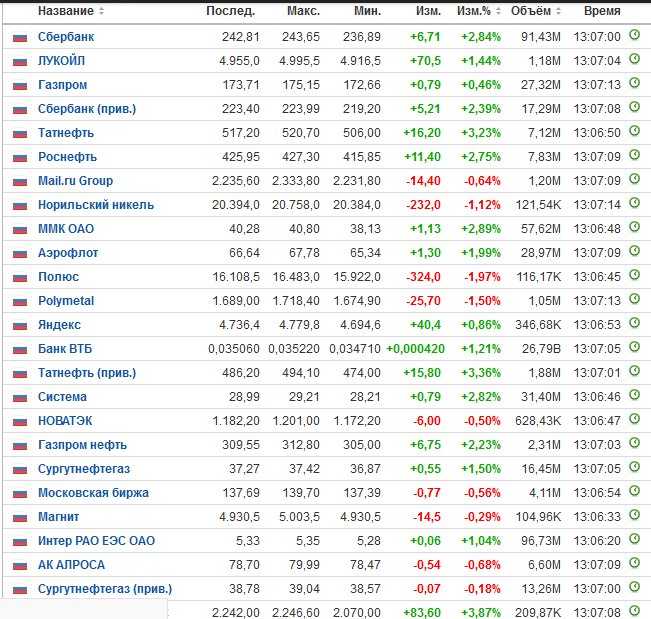Select the -1,97% change for Полюс
The image size is (651, 619).
click(x=482, y=277)
